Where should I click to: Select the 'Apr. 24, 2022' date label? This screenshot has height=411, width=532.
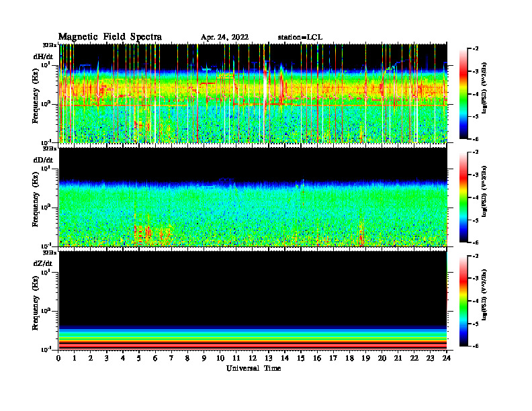point(224,38)
